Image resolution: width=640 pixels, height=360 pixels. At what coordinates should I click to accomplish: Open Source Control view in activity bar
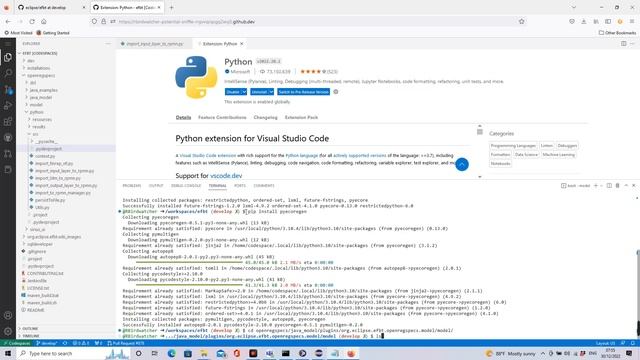pos(8,90)
